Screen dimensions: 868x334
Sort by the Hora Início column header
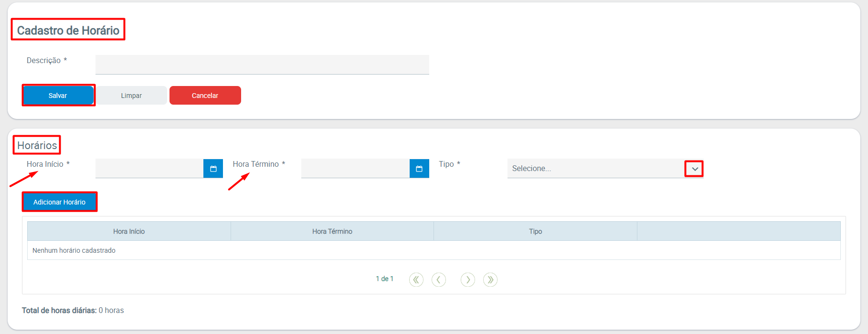(129, 231)
